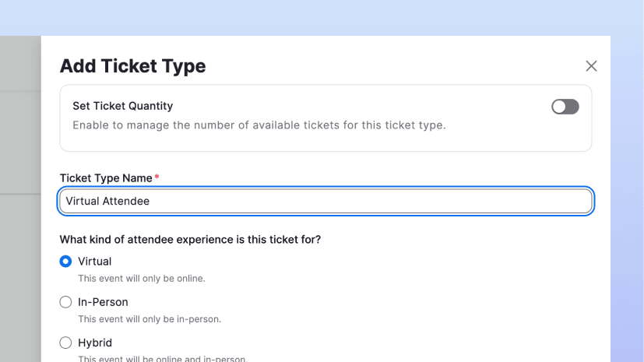Pick the Hybrid radio button
The width and height of the screenshot is (644, 362).
(65, 343)
